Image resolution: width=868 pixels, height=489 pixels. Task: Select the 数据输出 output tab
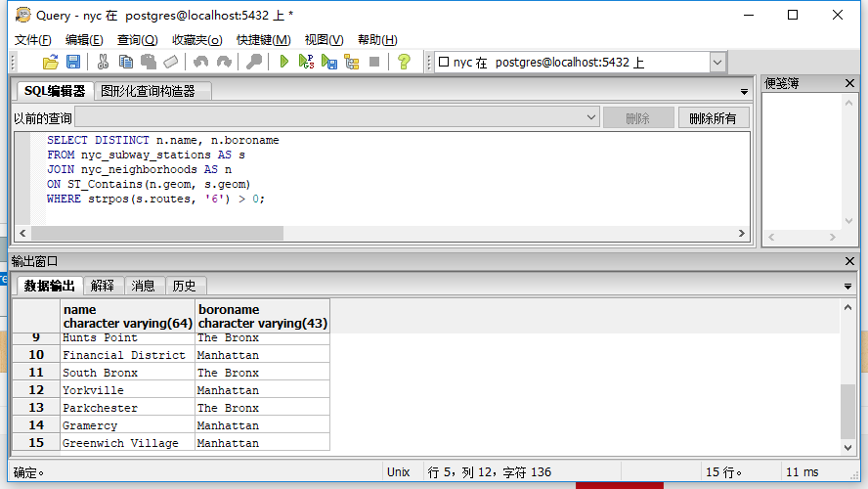(49, 286)
